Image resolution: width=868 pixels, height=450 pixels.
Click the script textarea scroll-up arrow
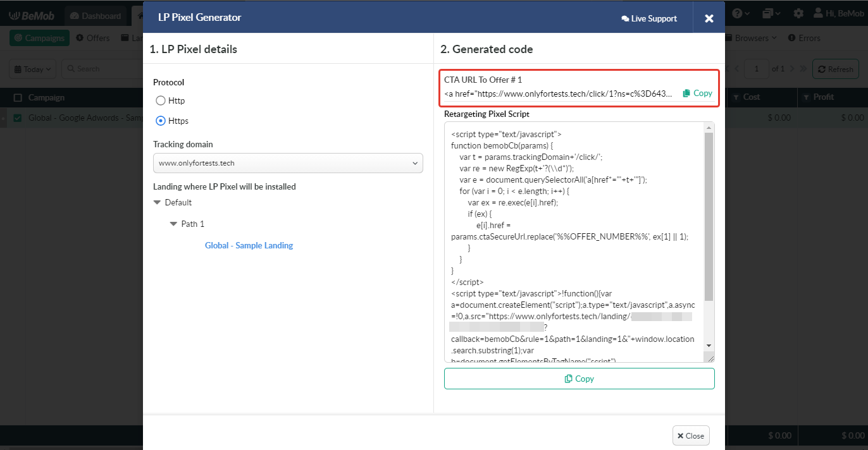point(709,127)
